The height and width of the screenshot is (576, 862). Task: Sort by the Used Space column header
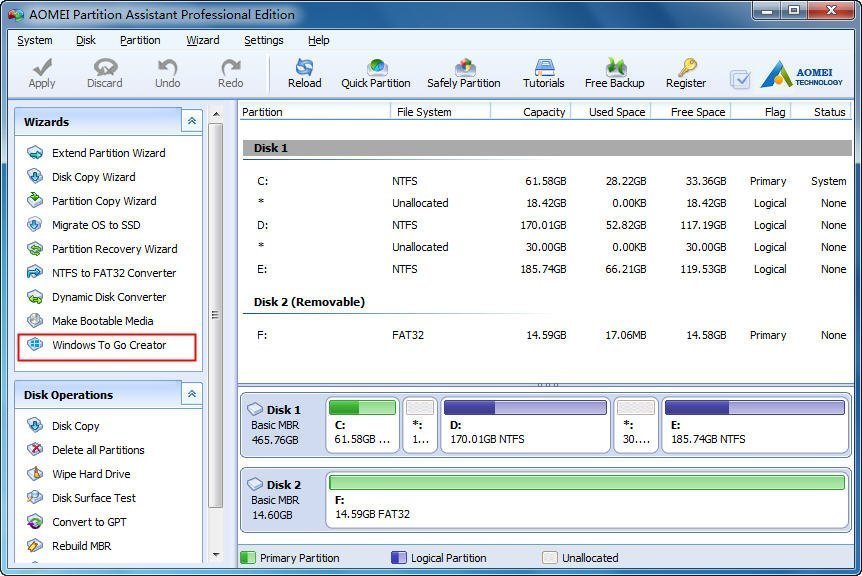[611, 112]
